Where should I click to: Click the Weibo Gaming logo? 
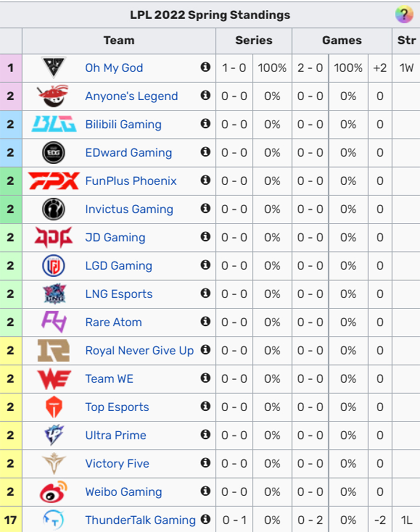click(x=54, y=491)
